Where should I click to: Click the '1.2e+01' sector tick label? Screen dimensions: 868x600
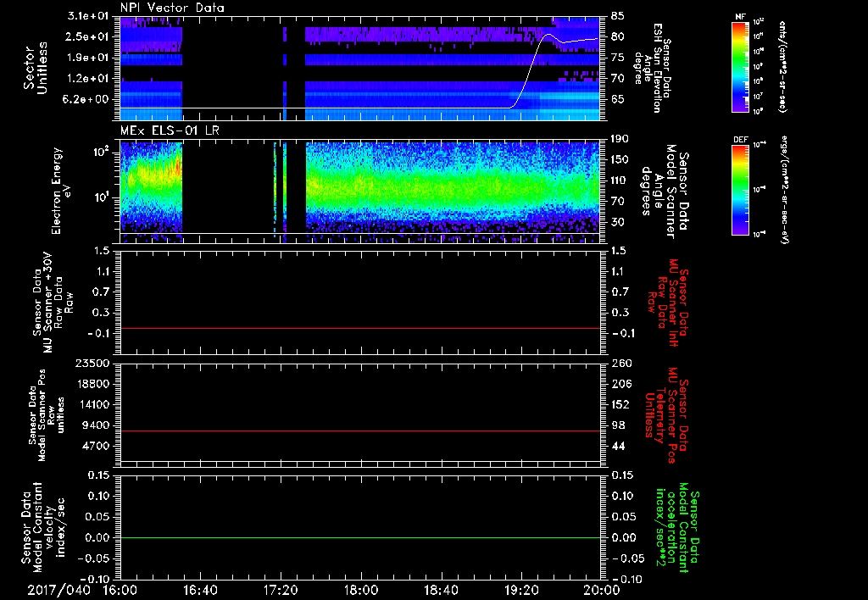click(88, 79)
